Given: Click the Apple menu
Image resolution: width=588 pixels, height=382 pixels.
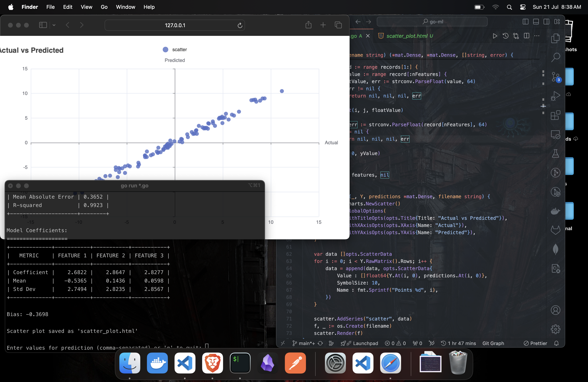Looking at the screenshot, I should tap(11, 7).
